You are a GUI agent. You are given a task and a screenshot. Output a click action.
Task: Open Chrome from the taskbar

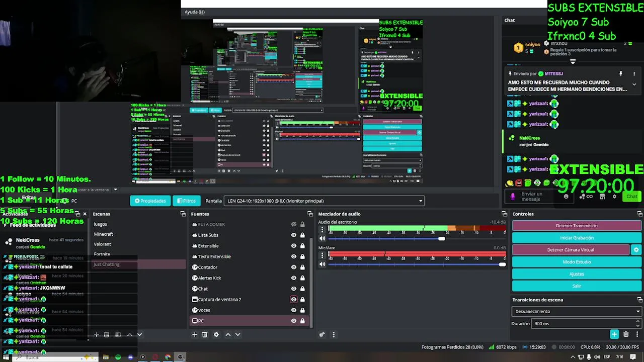pyautogui.click(x=168, y=357)
